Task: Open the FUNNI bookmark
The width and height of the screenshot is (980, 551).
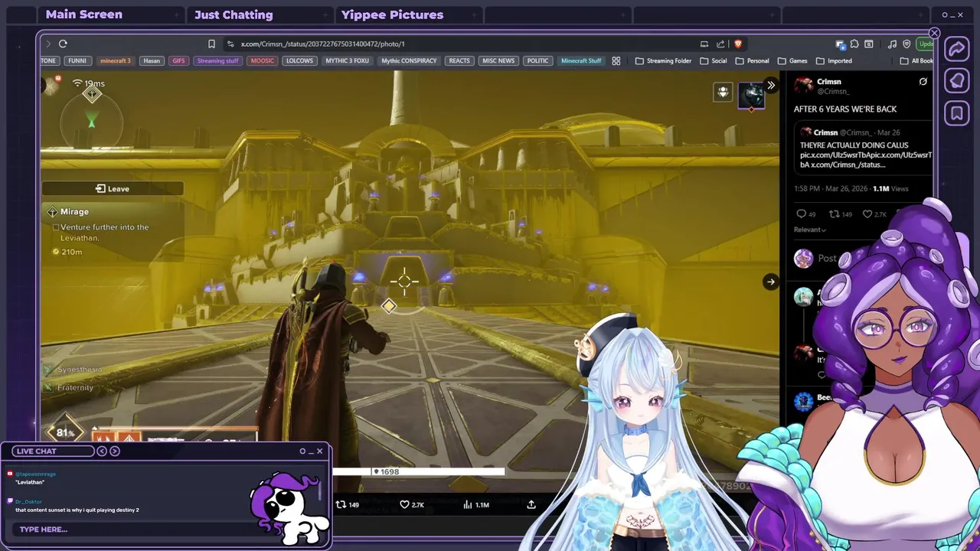Action: click(77, 61)
